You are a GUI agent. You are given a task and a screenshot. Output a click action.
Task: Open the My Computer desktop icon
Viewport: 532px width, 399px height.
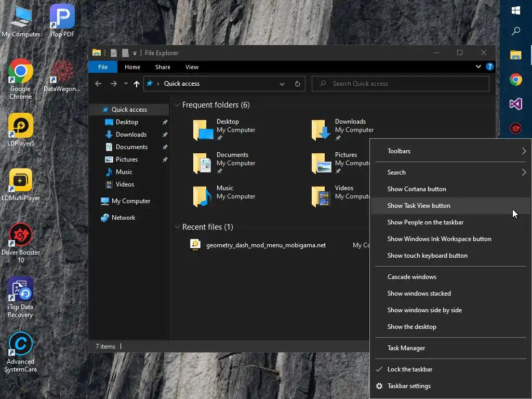click(21, 21)
